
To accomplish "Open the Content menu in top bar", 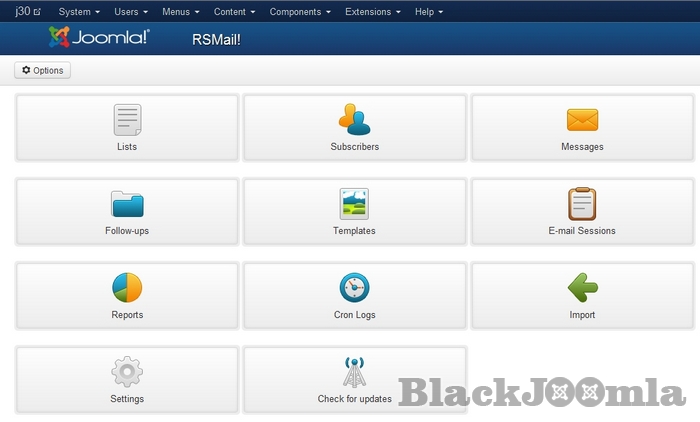I will [234, 12].
